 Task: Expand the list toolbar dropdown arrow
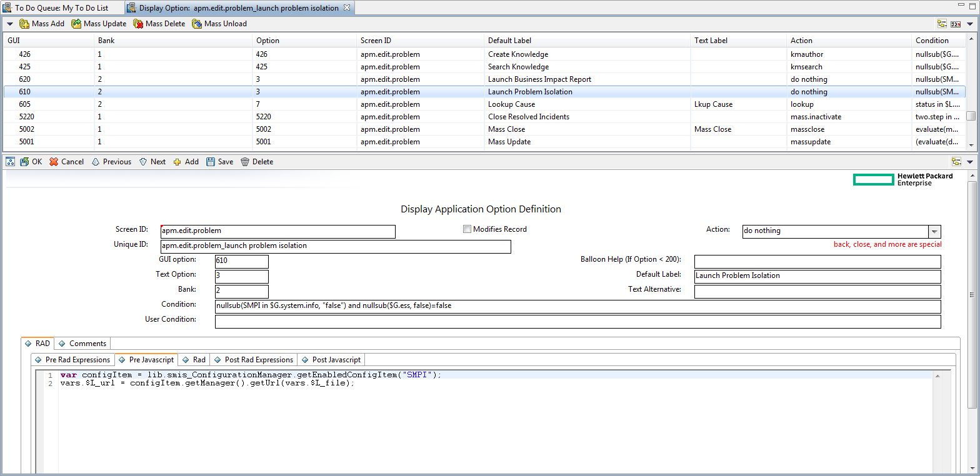(x=10, y=24)
